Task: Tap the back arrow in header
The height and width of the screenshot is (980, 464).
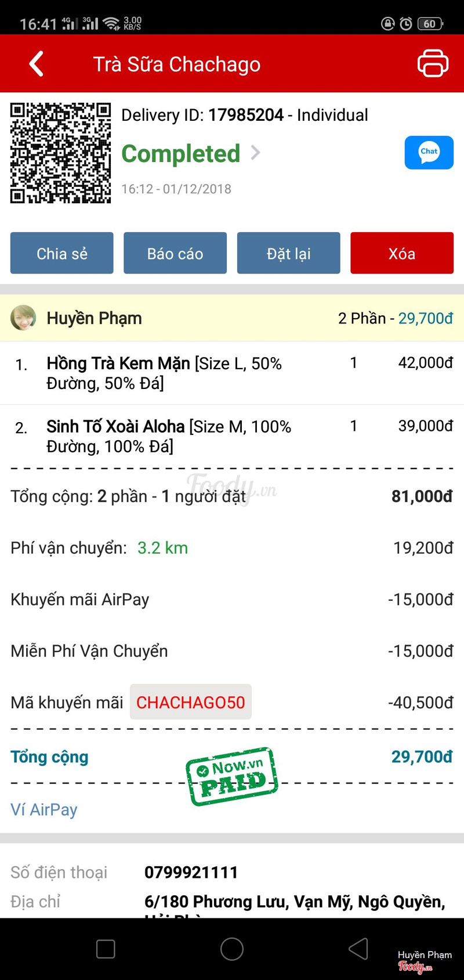Action: pos(37,64)
